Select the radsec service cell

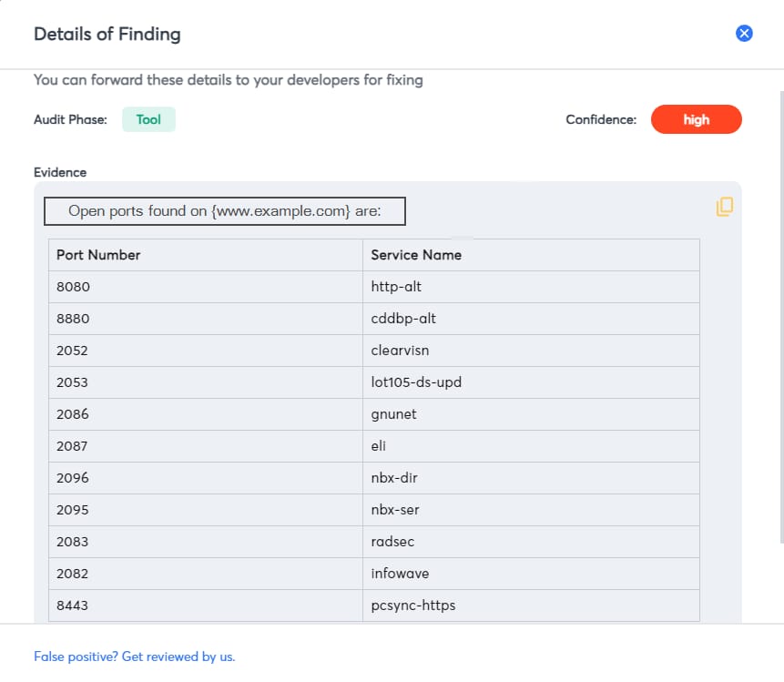(x=531, y=542)
